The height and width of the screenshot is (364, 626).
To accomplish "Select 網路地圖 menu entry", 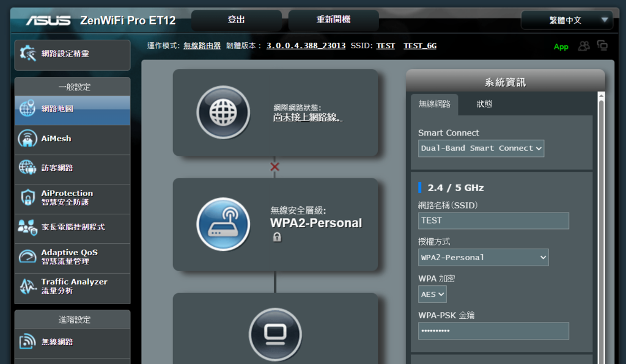I will [x=72, y=109].
